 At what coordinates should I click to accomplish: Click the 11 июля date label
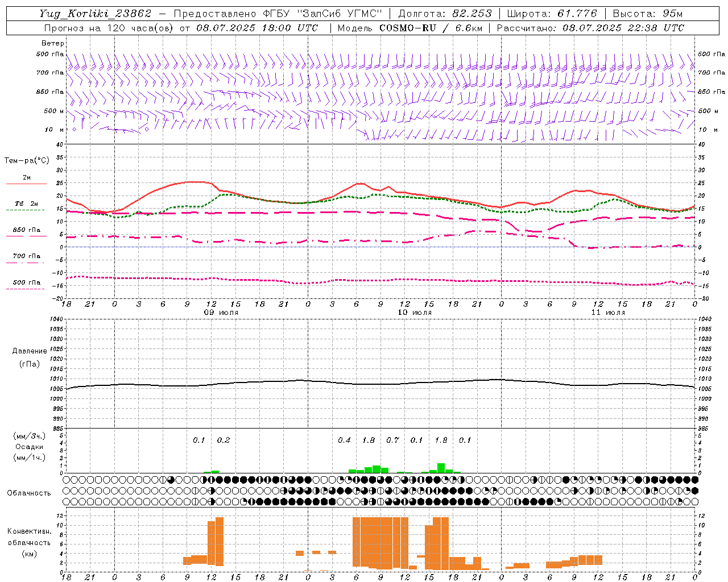[x=608, y=313]
